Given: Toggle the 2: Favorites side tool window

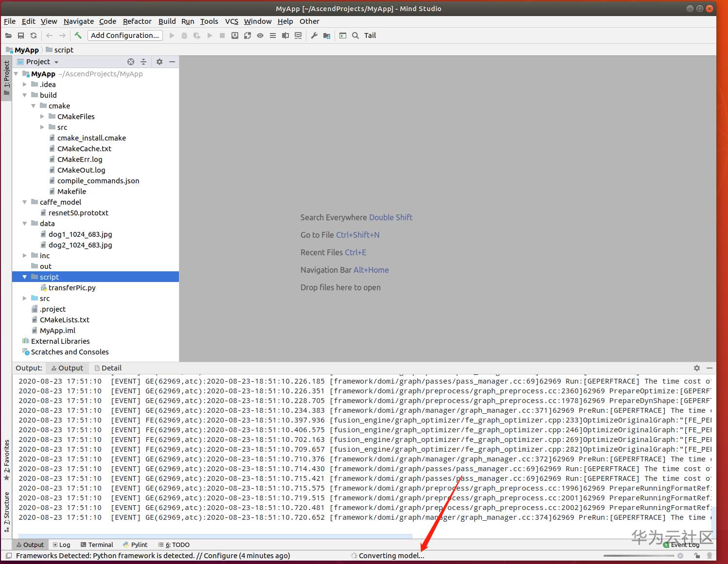Looking at the screenshot, I should 6,460.
